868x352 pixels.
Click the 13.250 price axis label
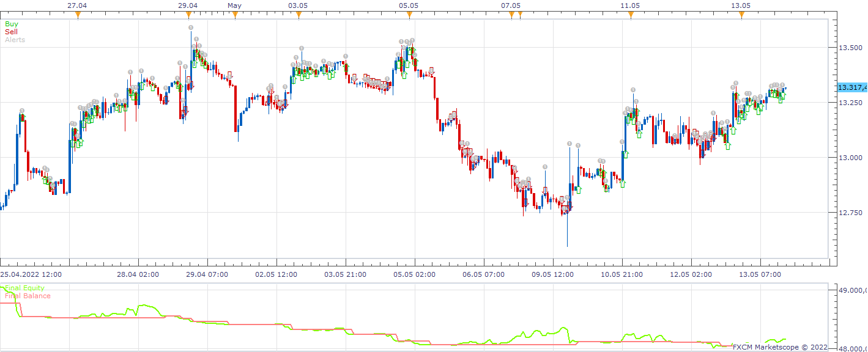[x=850, y=103]
